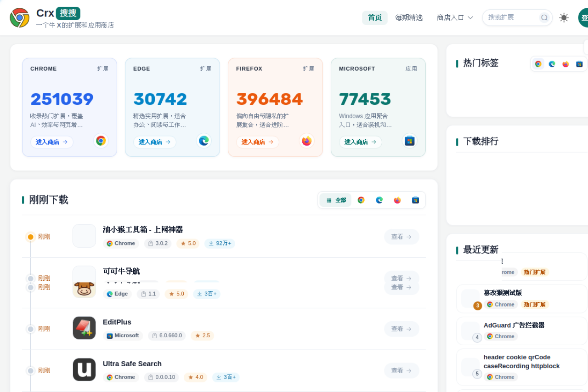Click 进入商店 in the CHROME card
Screen dimensions: 588x392
(x=52, y=142)
